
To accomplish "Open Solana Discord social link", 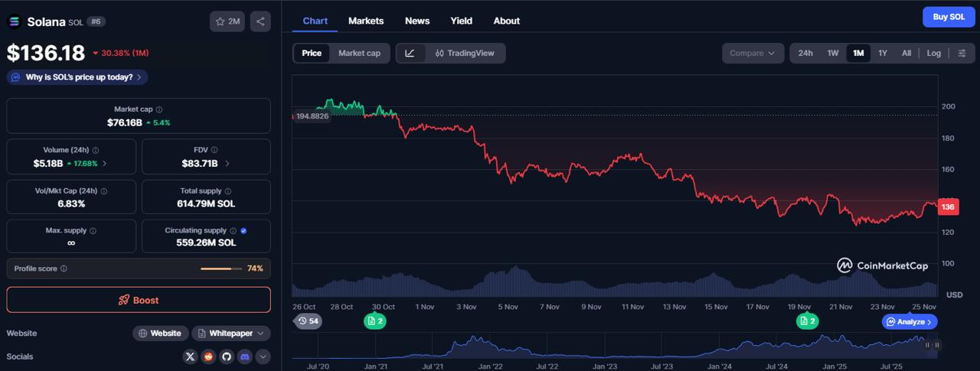I will coord(245,356).
